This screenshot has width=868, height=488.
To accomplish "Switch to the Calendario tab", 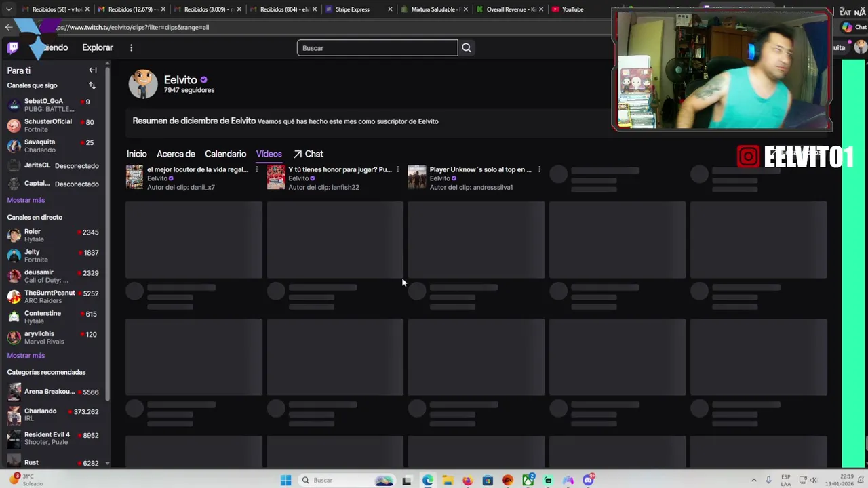I will point(225,154).
